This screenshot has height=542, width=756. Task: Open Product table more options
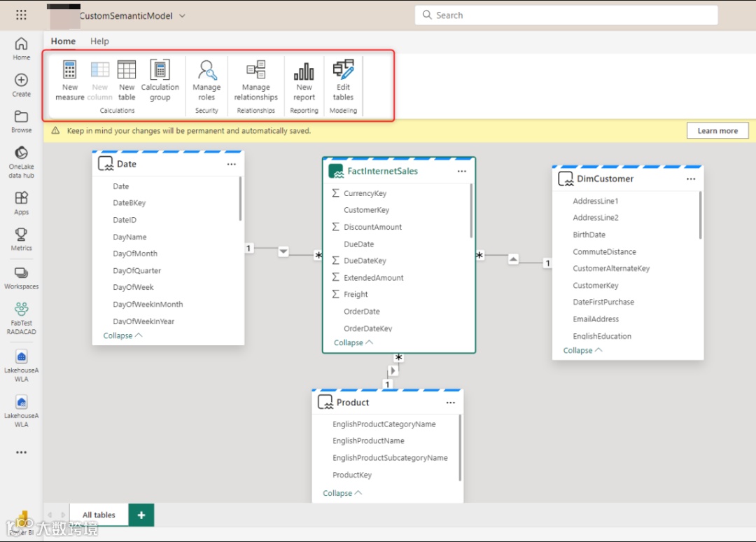(451, 403)
